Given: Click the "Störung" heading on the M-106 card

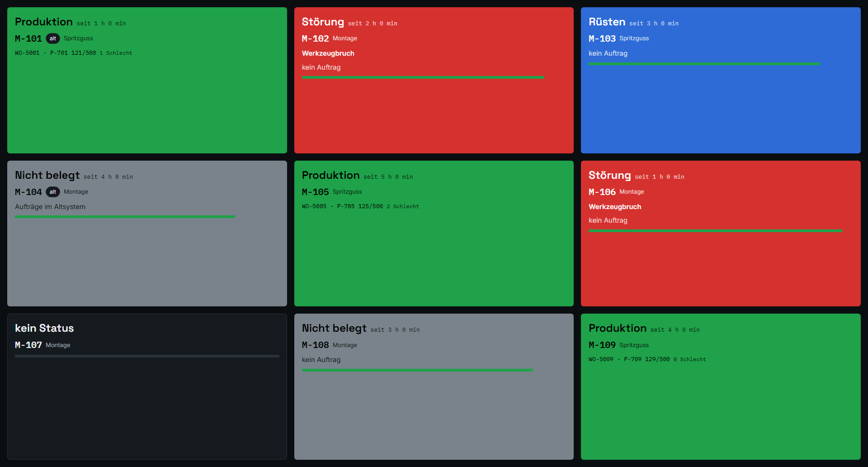Looking at the screenshot, I should tap(610, 175).
